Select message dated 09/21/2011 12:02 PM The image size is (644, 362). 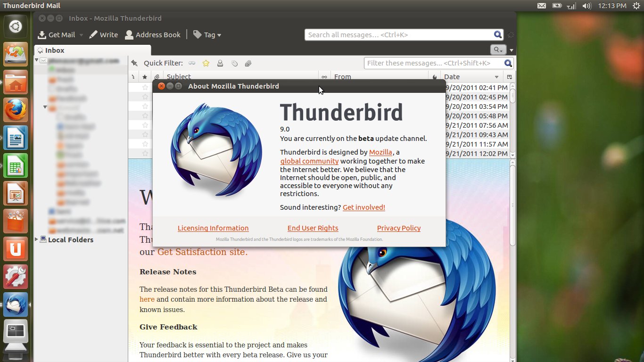pos(319,154)
